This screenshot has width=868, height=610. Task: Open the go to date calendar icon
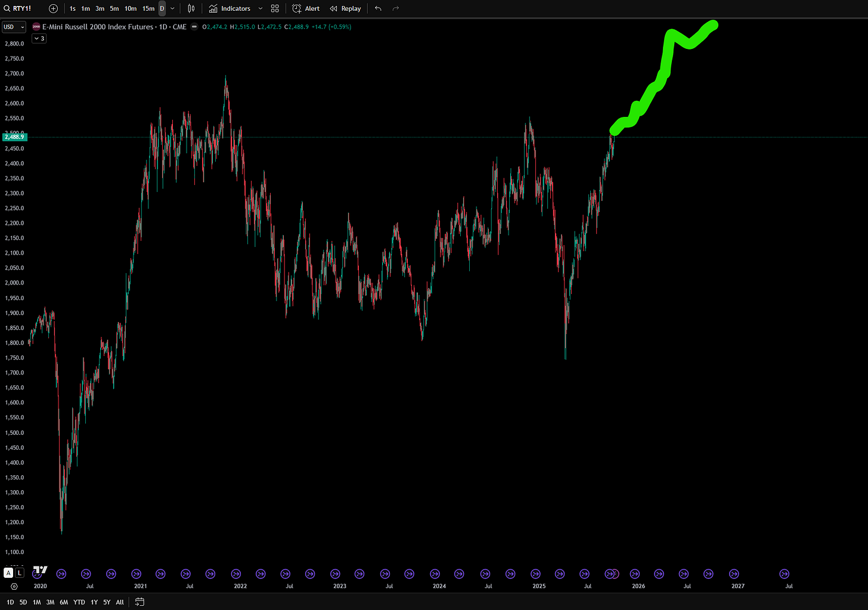click(139, 602)
